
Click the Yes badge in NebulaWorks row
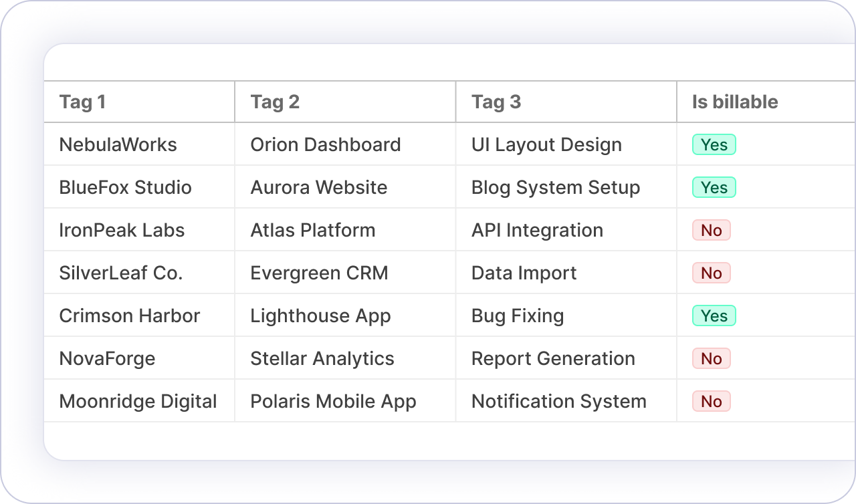[714, 145]
